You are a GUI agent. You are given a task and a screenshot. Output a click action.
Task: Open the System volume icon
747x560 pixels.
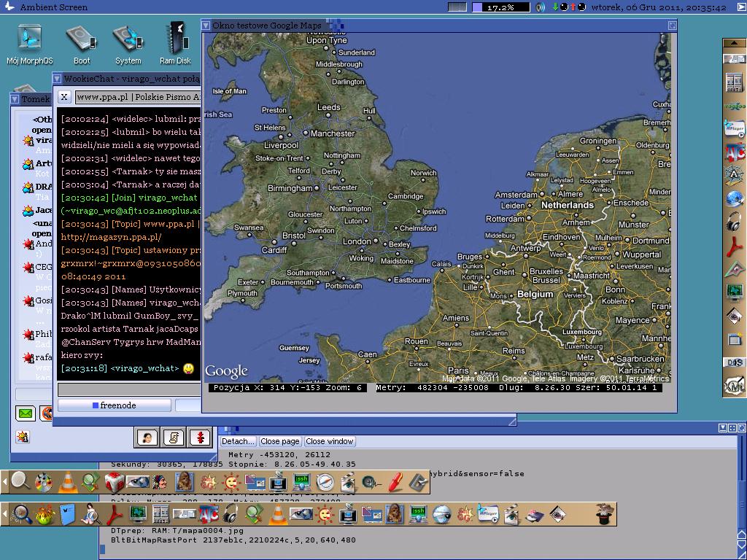pyautogui.click(x=128, y=44)
